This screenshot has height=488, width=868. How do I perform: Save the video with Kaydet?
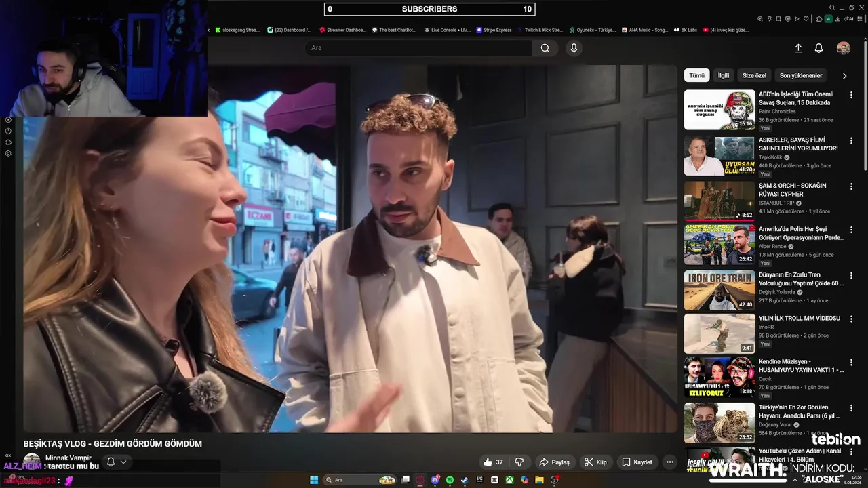pos(637,462)
